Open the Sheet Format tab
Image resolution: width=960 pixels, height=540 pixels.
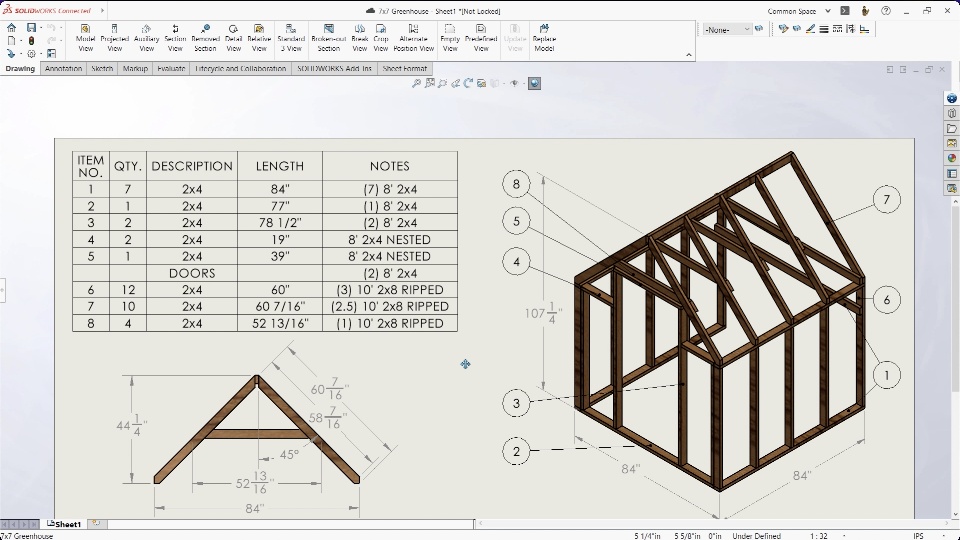click(405, 69)
